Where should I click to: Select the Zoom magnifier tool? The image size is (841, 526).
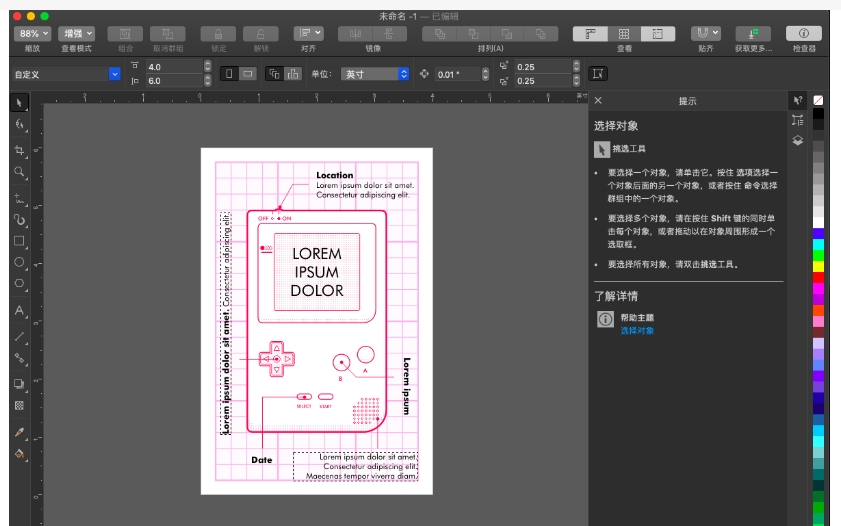[19, 172]
